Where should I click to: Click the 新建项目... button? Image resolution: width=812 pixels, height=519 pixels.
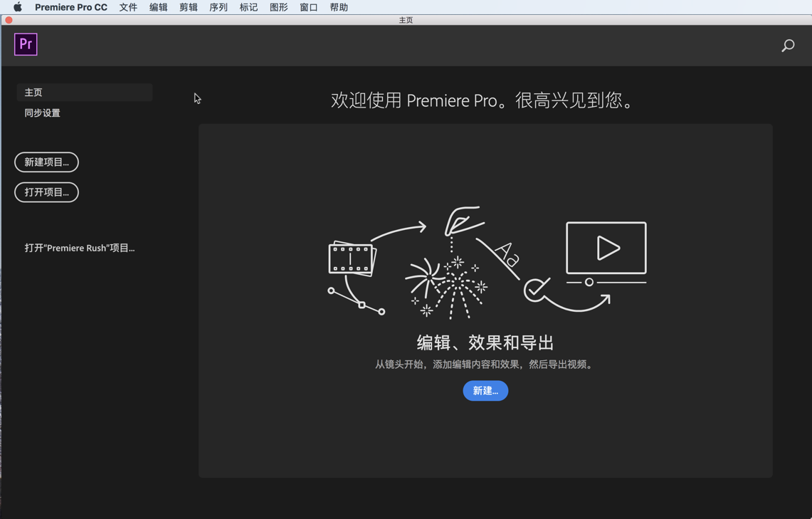tap(46, 162)
